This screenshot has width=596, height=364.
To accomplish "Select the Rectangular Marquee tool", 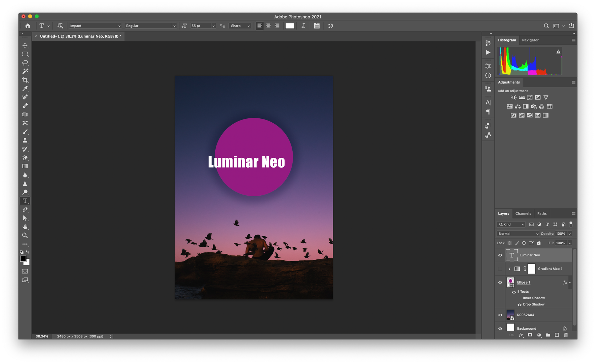I will coord(25,54).
